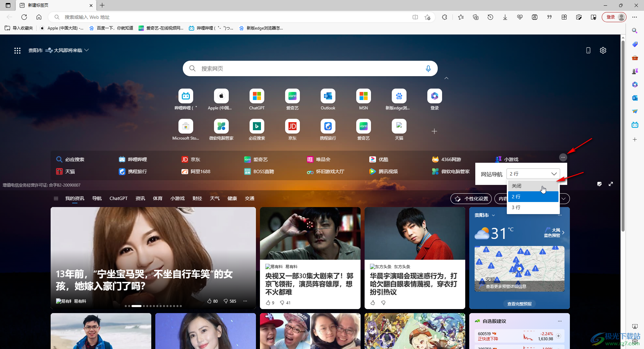Go to the browser home page
Viewport: 644px width, 349px height.
click(x=39, y=17)
